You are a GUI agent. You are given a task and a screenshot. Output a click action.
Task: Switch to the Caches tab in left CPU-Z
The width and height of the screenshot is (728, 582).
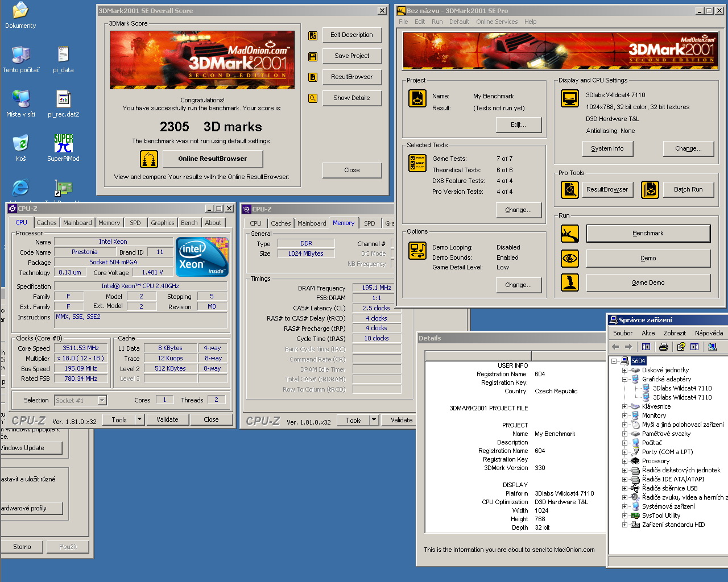pos(47,223)
